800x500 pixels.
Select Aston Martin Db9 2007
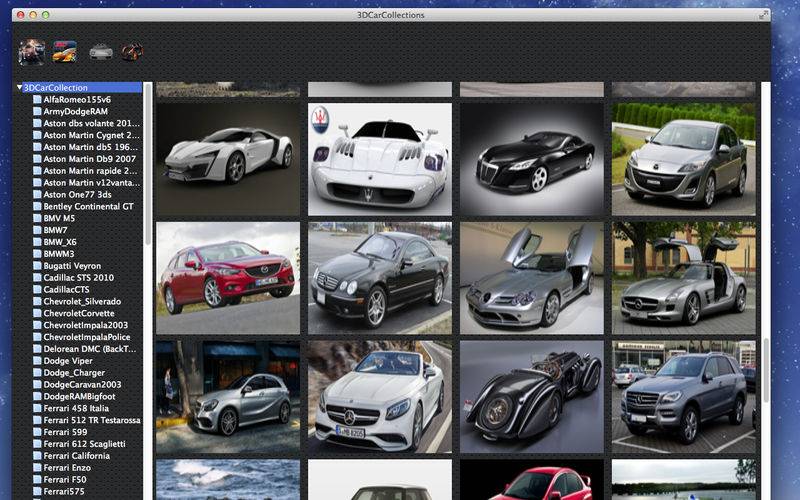click(x=90, y=159)
